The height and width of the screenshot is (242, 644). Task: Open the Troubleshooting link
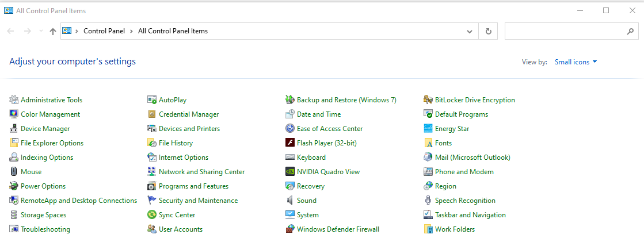tap(45, 229)
